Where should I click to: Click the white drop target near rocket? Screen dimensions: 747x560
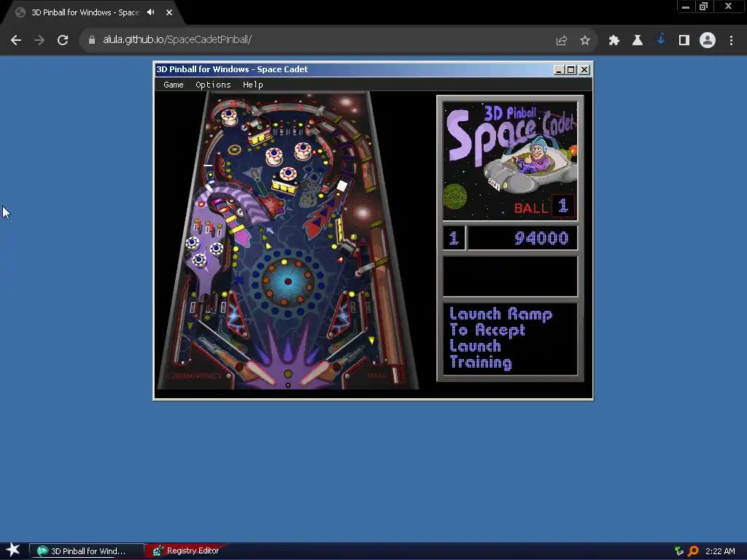click(x=342, y=186)
